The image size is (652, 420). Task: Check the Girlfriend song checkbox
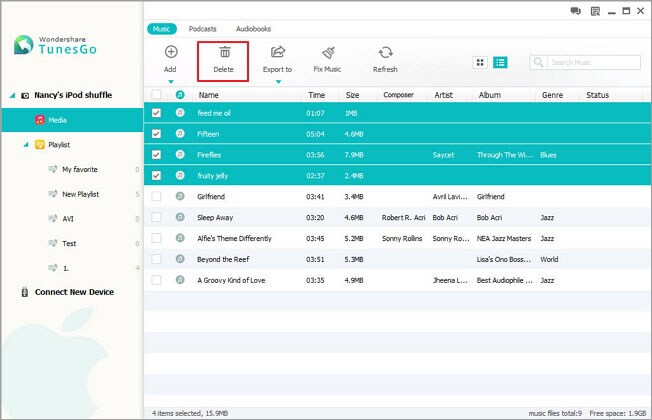coord(156,196)
